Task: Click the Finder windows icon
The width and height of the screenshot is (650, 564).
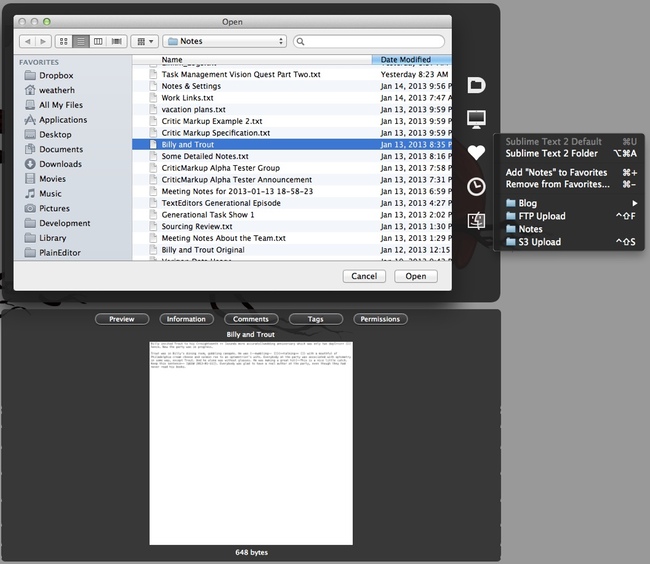Action: coord(476,220)
